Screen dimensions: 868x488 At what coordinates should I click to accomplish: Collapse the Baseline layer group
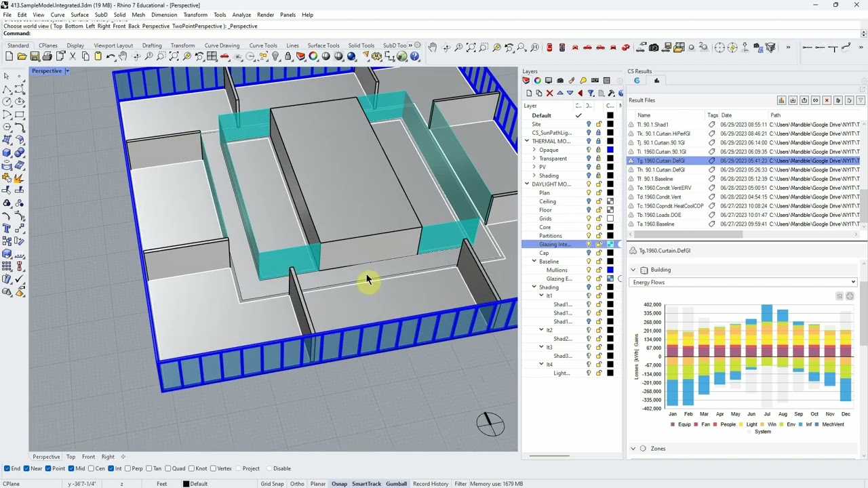pos(534,262)
